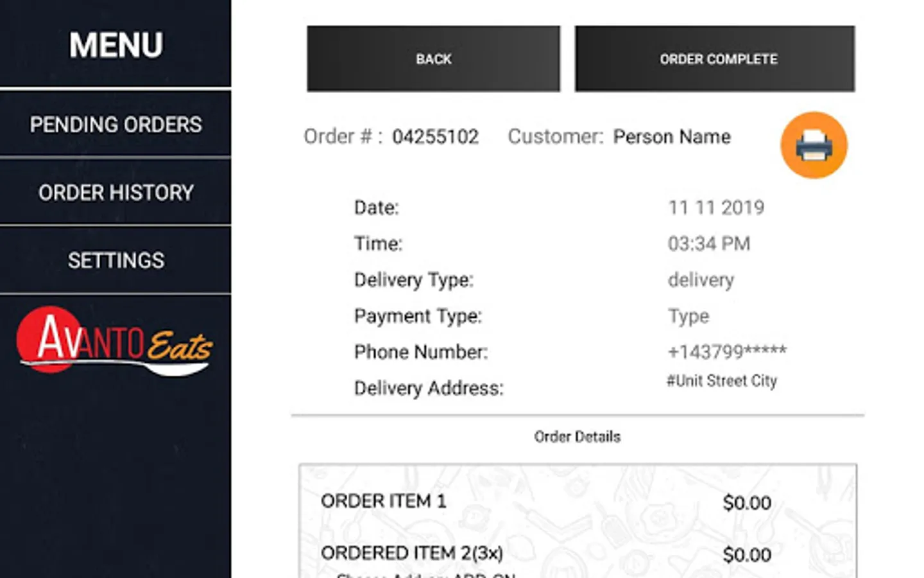Screen dimensions: 924x578
Task: Select the ORDER ITEM 1 row
Action: (x=383, y=501)
